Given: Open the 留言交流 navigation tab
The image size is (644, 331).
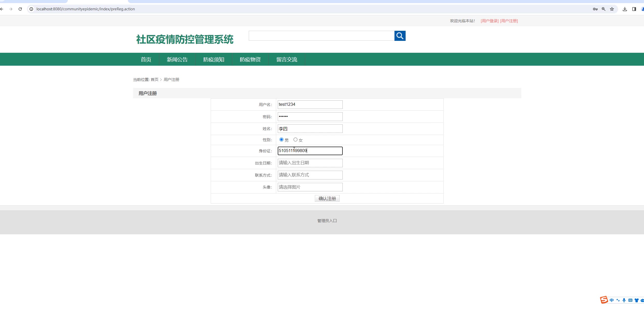Looking at the screenshot, I should click(x=287, y=59).
